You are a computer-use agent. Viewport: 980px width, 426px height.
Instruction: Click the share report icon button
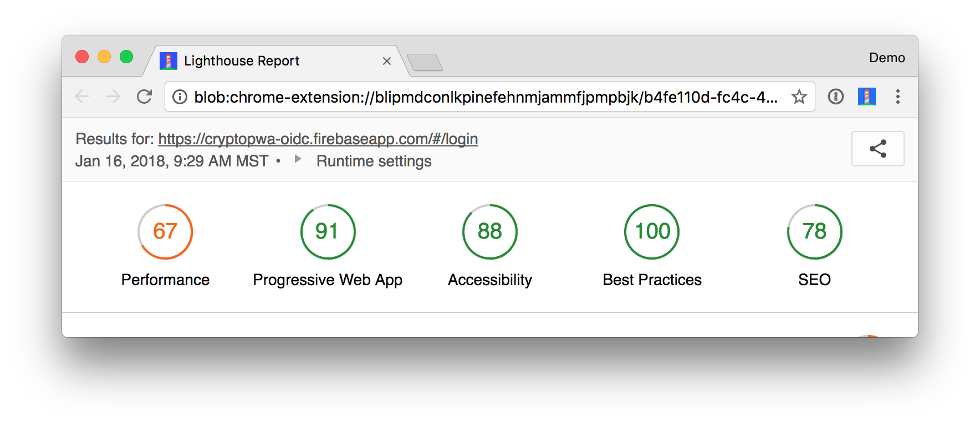[877, 149]
